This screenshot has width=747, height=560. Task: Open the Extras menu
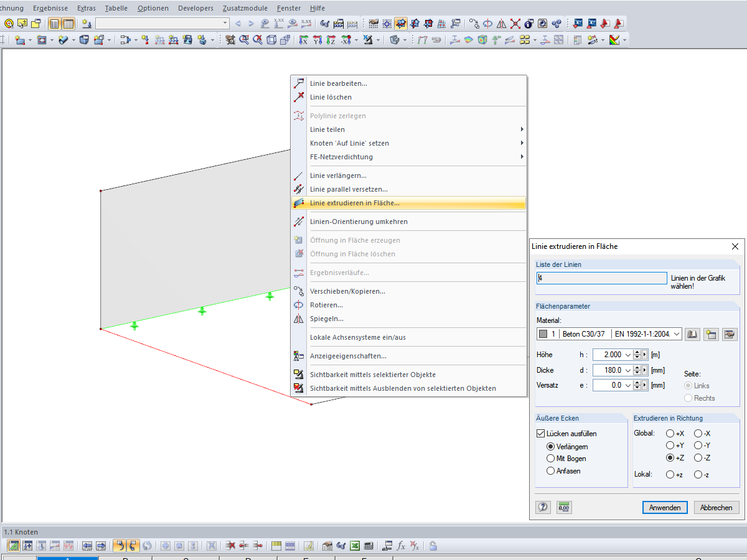point(87,8)
